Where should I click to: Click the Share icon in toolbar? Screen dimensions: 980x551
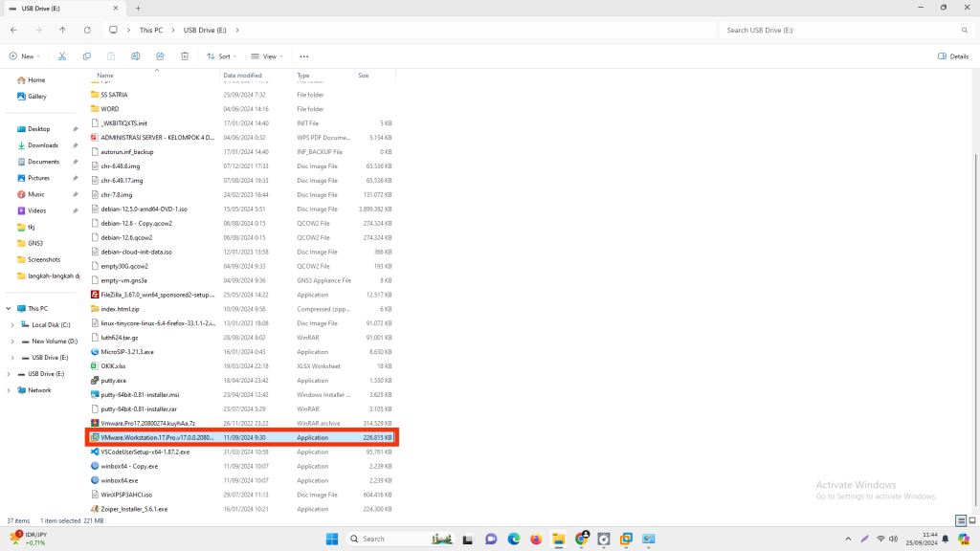160,56
